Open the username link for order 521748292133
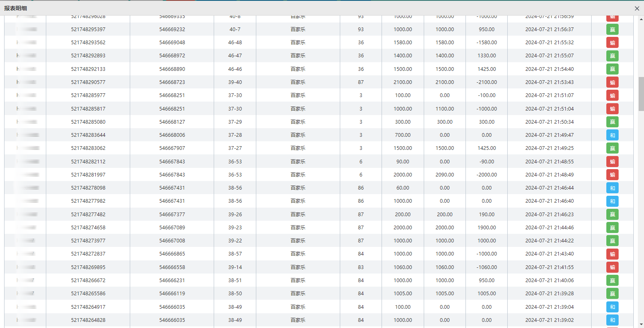 [27, 69]
